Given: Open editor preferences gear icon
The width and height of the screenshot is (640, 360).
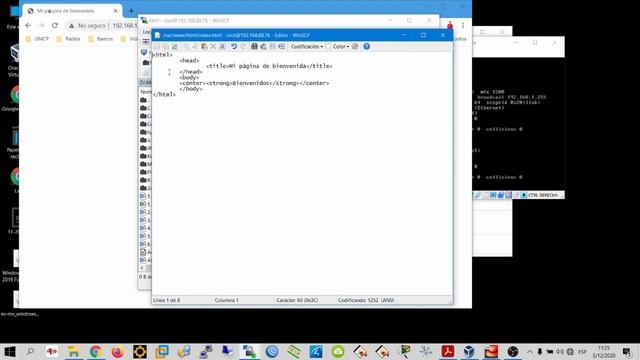Looking at the screenshot, I should click(x=355, y=47).
